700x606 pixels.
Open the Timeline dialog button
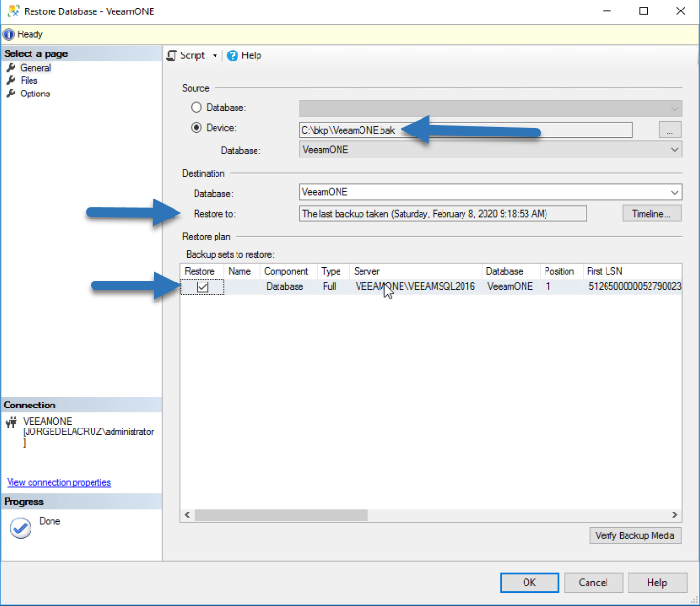(x=651, y=214)
